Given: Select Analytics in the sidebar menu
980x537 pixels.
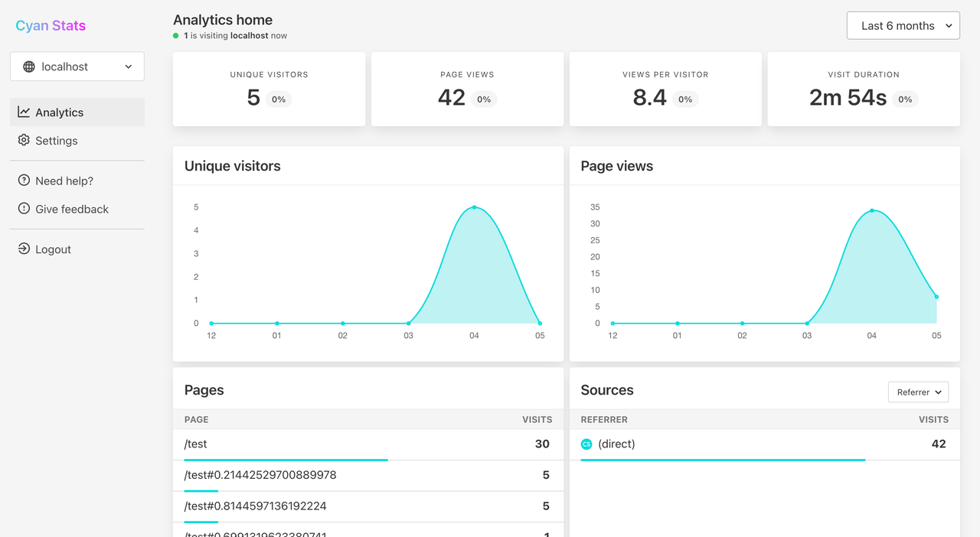Looking at the screenshot, I should point(60,112).
